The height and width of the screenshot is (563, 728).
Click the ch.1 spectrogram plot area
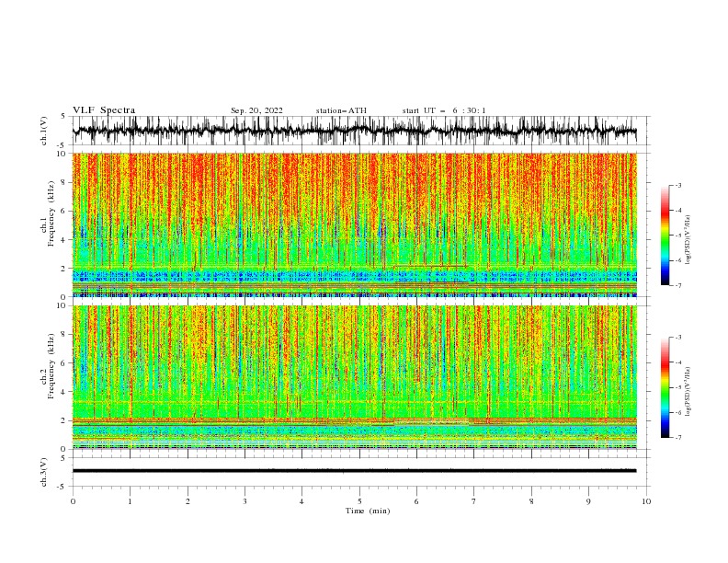pyautogui.click(x=354, y=224)
